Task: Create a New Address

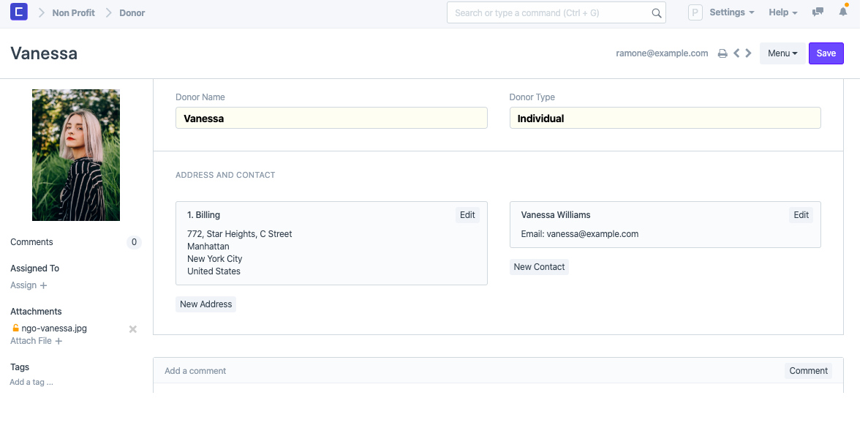Action: [x=206, y=304]
